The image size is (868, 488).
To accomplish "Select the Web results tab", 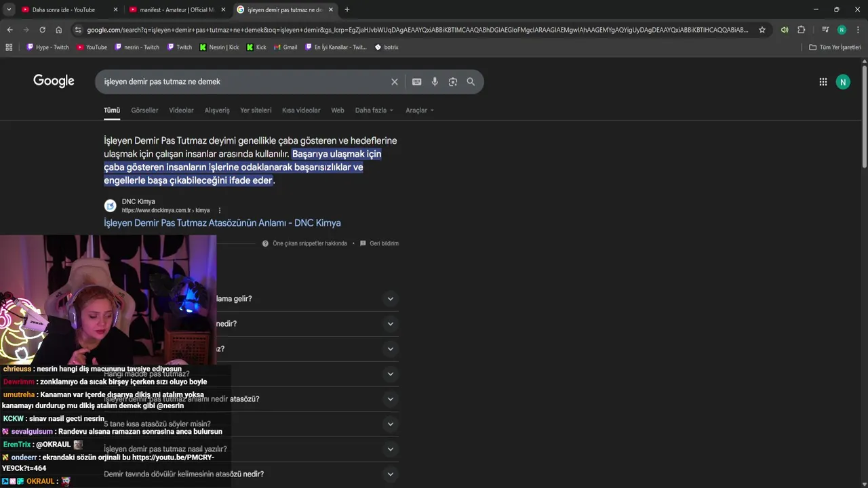I will tap(338, 110).
